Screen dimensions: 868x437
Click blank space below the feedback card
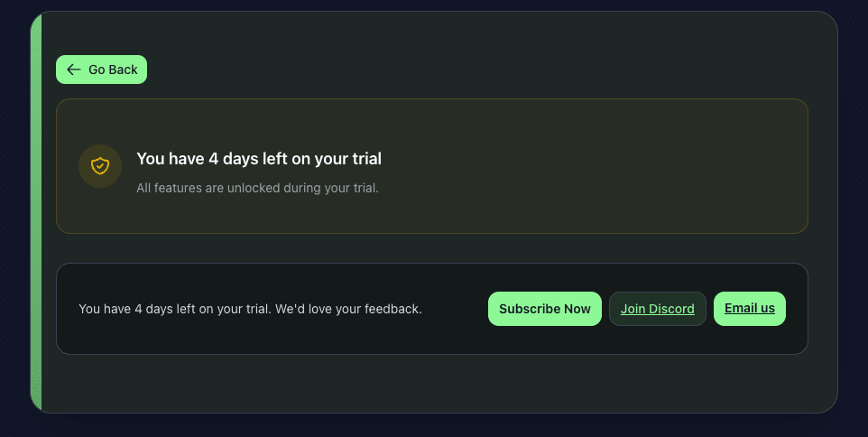(433, 384)
